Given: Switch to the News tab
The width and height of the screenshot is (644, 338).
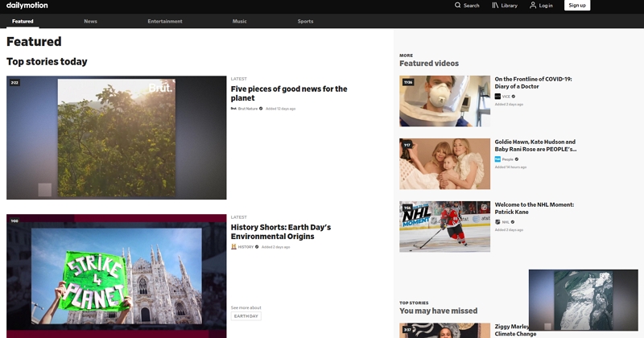Looking at the screenshot, I should click(90, 22).
